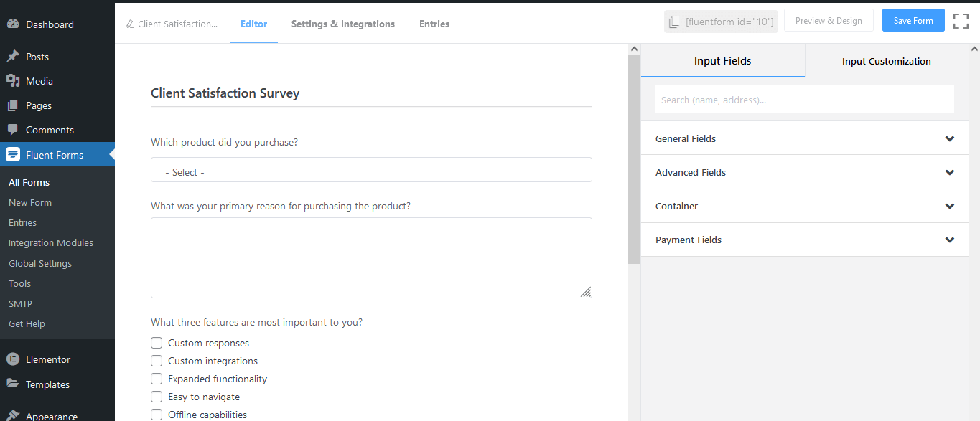Open the Entries tab in top bar
Image resolution: width=980 pixels, height=421 pixels.
click(434, 24)
